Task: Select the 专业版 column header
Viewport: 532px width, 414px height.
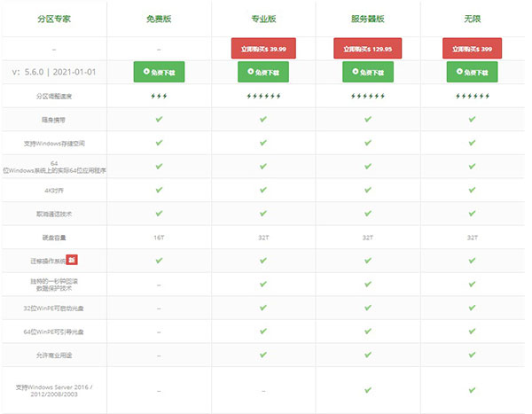Action: click(263, 19)
